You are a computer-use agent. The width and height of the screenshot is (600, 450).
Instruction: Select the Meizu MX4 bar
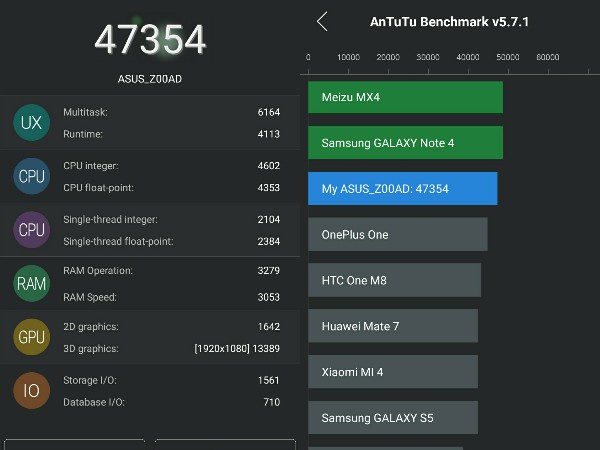click(x=405, y=97)
